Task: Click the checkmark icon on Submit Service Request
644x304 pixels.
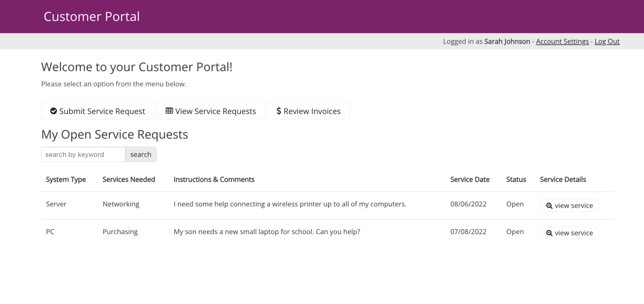Action: tap(53, 111)
